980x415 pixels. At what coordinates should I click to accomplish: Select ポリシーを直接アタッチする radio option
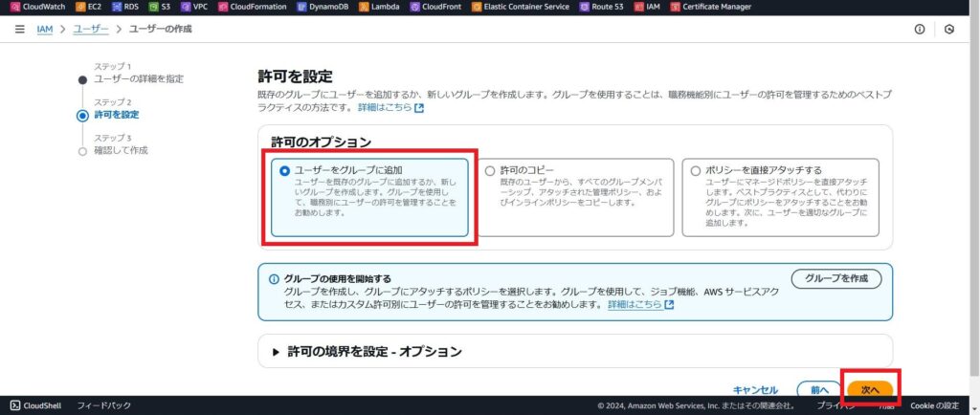[x=695, y=171]
